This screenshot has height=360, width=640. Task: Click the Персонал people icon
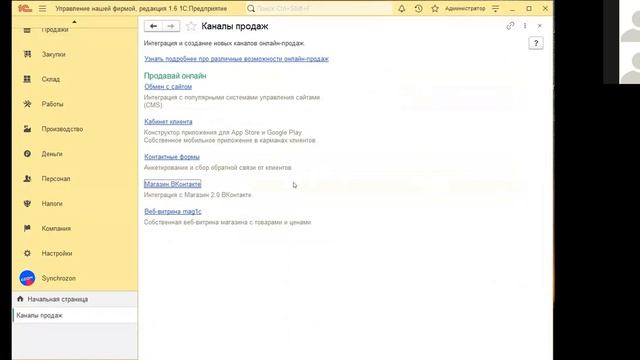(27, 179)
